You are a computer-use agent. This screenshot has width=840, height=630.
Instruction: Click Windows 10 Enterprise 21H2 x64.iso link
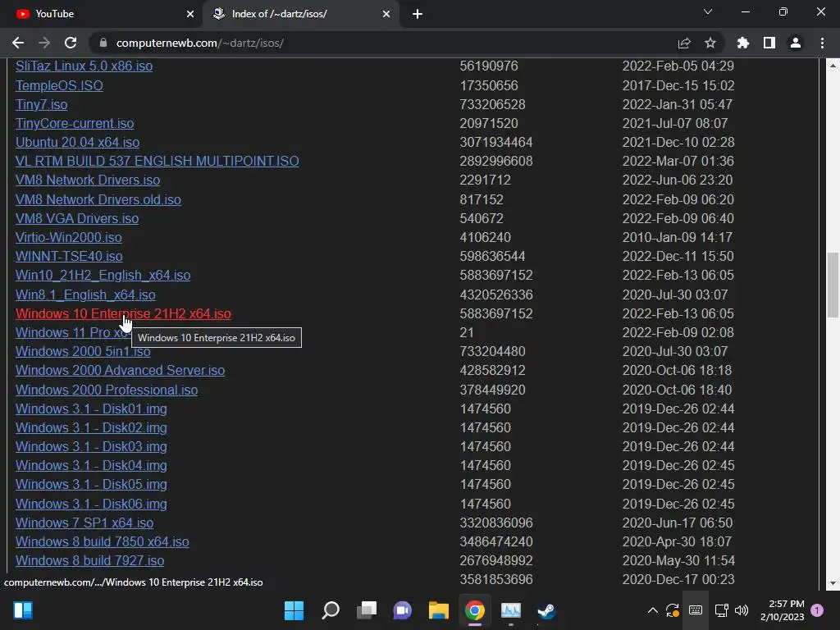[123, 313]
